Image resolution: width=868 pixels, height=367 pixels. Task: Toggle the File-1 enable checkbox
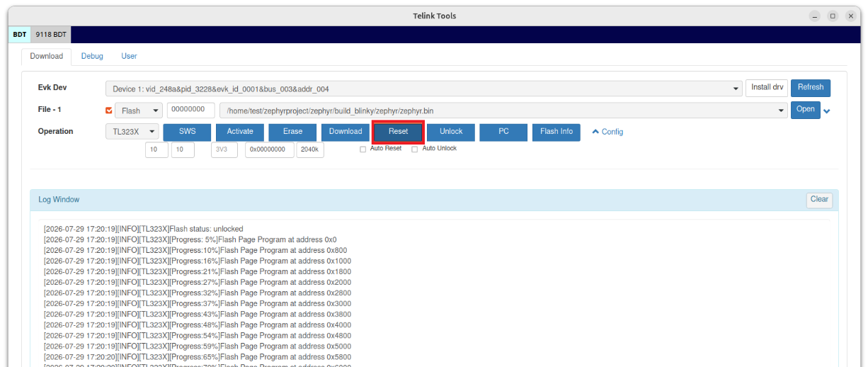109,111
